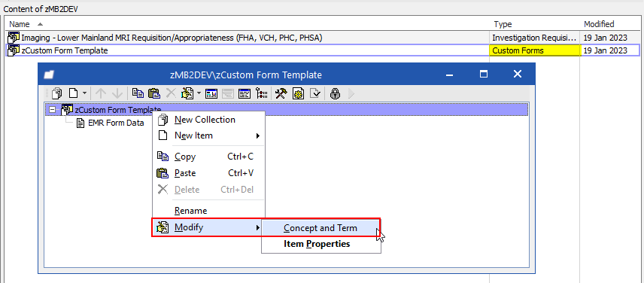
Task: Click the collection icon beside zCustom list row
Action: [x=14, y=50]
